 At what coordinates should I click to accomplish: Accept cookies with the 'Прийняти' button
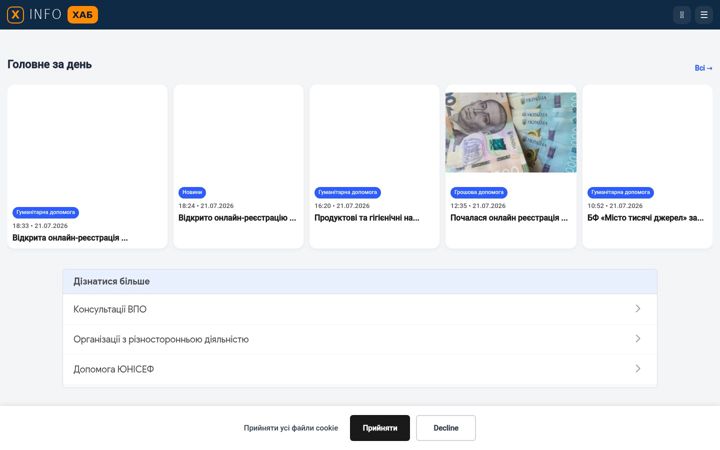click(380, 428)
